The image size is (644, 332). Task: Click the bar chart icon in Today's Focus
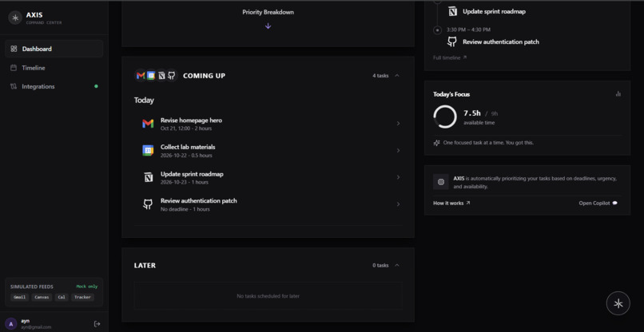point(618,94)
